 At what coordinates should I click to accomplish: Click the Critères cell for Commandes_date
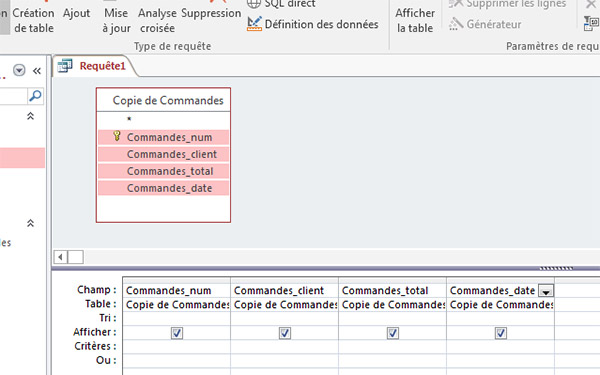(x=500, y=346)
